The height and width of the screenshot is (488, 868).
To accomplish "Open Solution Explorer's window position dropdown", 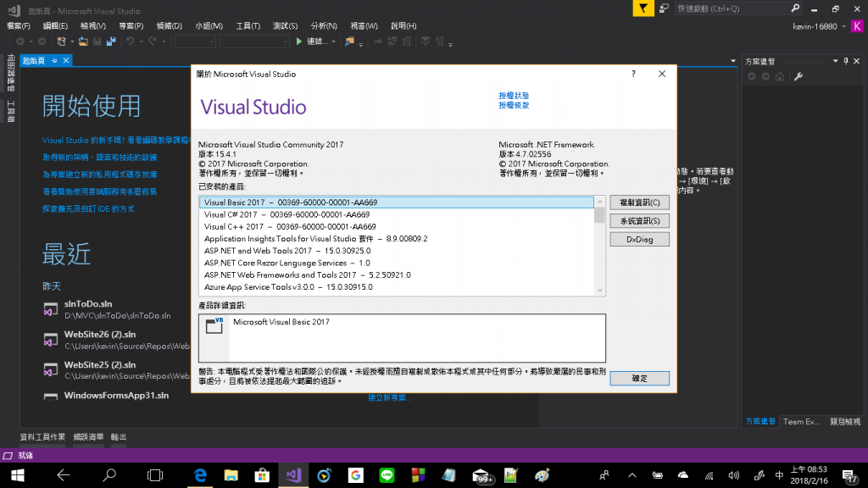I will coord(835,61).
